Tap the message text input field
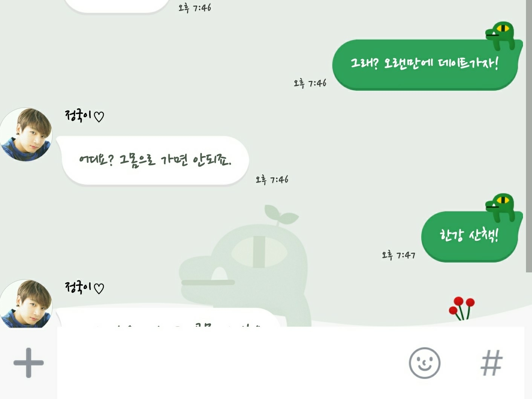This screenshot has height=399, width=532. coord(230,363)
